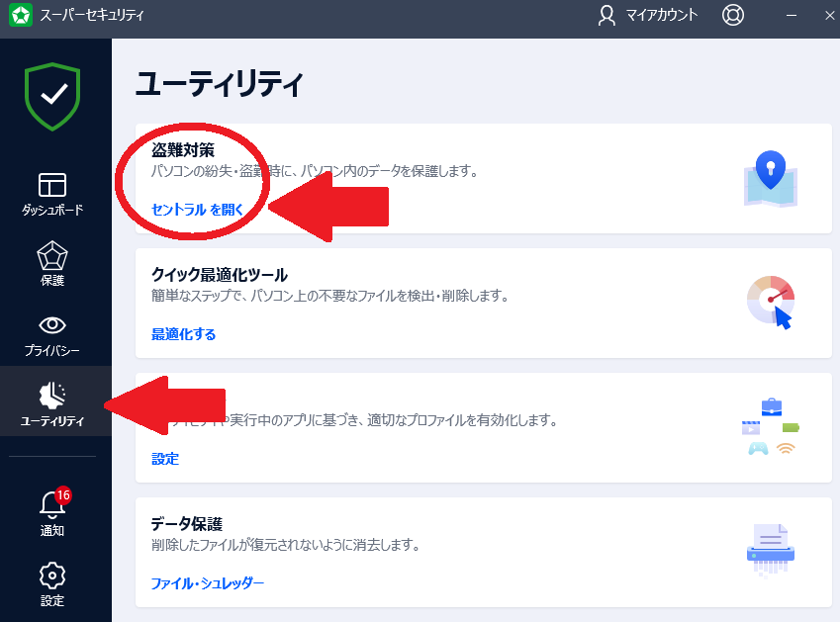Click the file shredder illustration
Screen dimensions: 840x622
pos(770,552)
